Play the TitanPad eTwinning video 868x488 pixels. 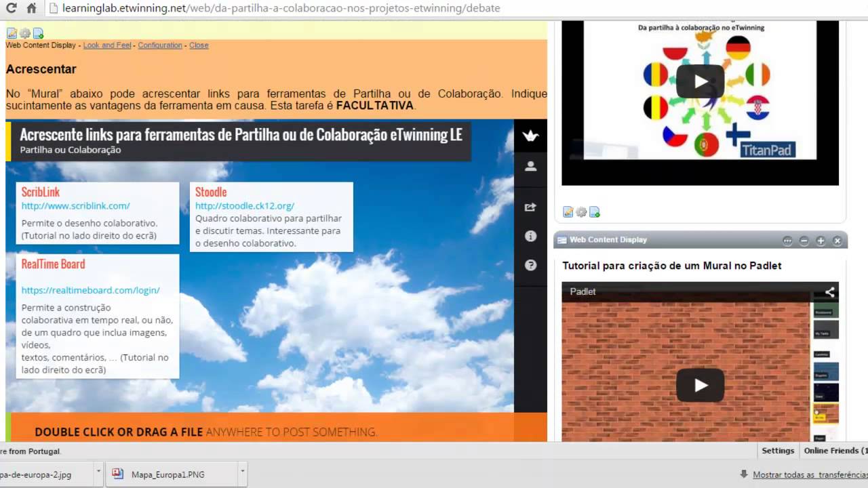[701, 81]
